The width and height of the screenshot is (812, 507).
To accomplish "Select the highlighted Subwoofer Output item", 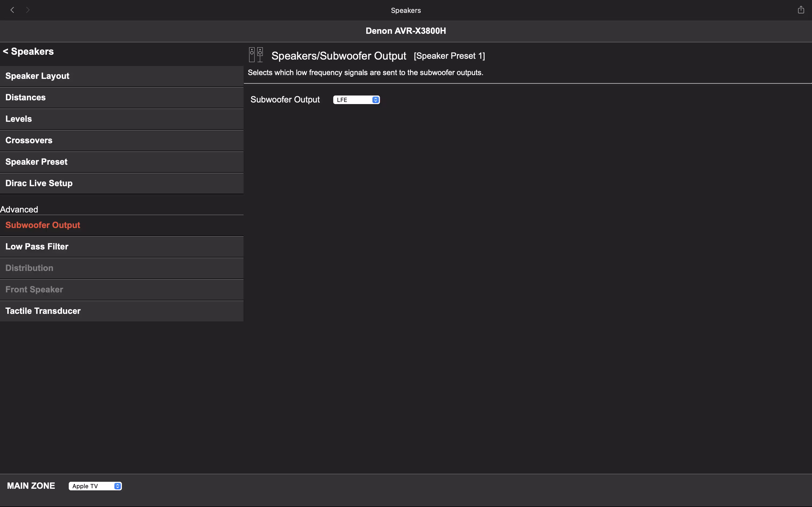I will point(43,225).
